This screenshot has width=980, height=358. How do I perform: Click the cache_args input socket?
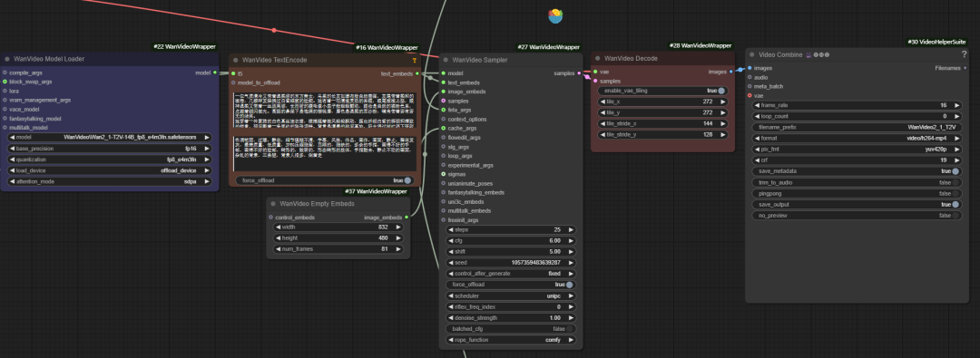443,128
